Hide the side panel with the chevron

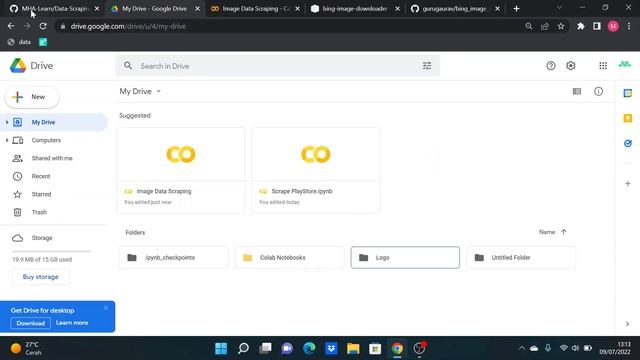pos(627,324)
